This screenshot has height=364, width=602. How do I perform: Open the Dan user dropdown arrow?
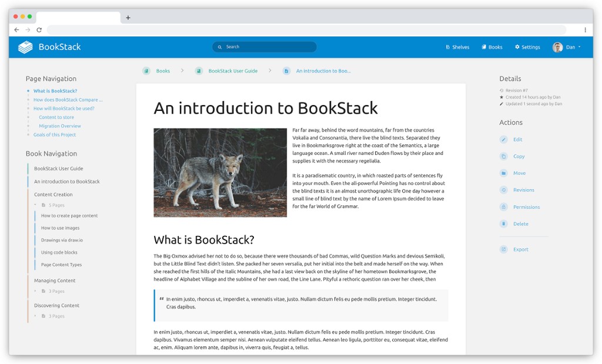coord(579,47)
